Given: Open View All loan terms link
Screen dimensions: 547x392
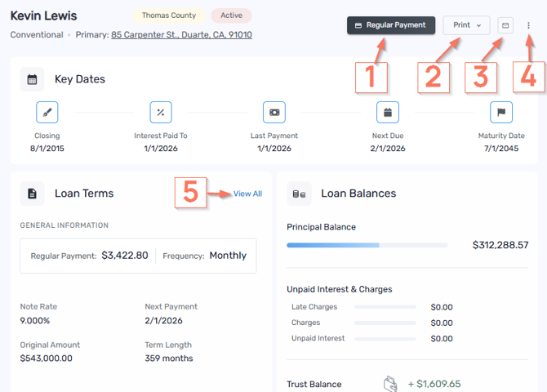Looking at the screenshot, I should (247, 194).
